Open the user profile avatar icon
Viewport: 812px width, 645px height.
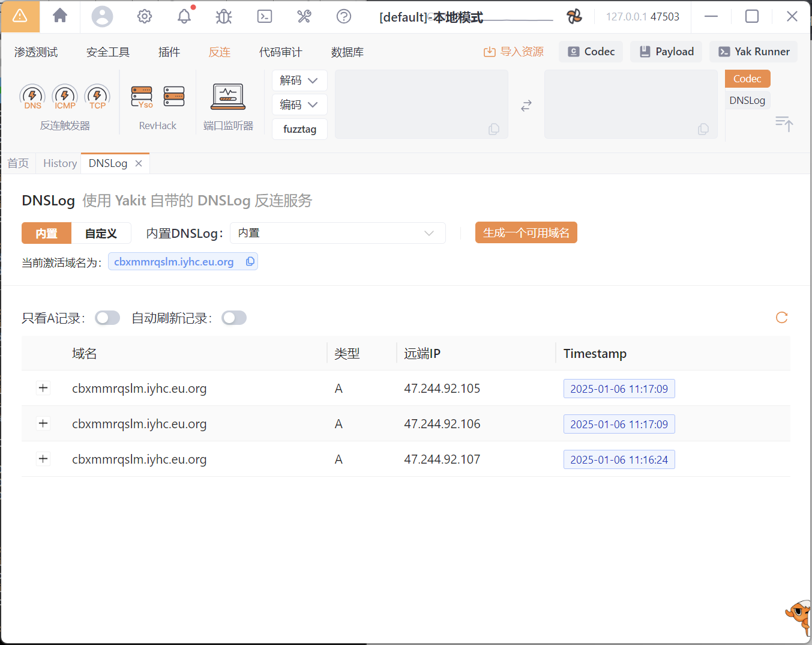click(x=102, y=16)
